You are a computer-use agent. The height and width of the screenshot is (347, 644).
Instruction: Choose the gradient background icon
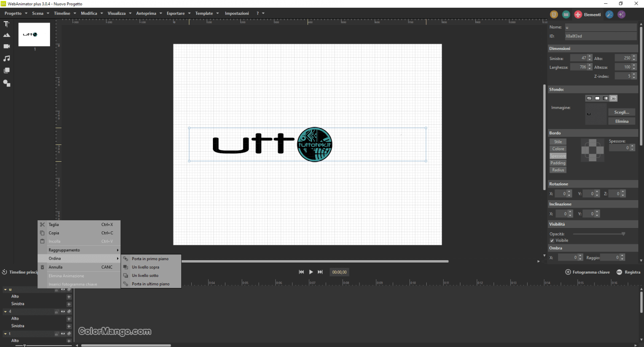coord(606,98)
